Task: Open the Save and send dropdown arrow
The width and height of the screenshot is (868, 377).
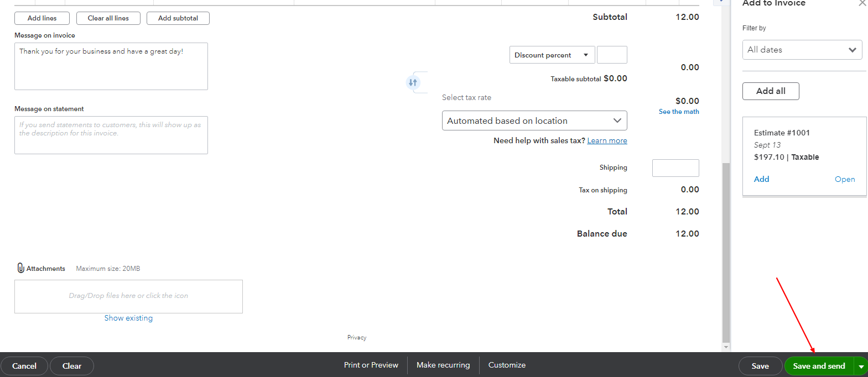Action: tap(861, 366)
